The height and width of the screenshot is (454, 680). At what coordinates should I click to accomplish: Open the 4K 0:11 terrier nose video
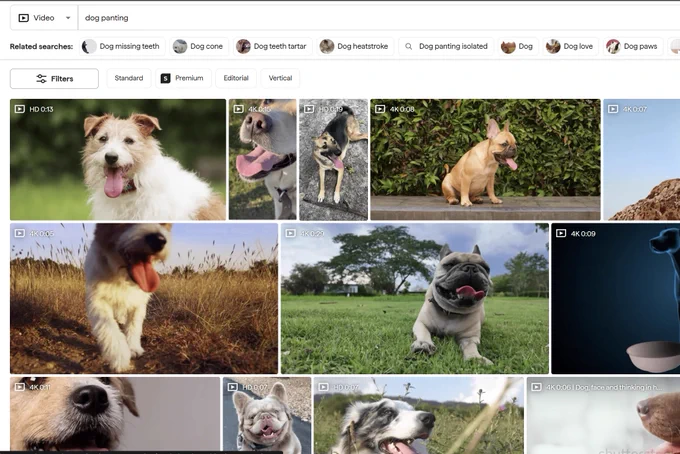[x=115, y=414]
